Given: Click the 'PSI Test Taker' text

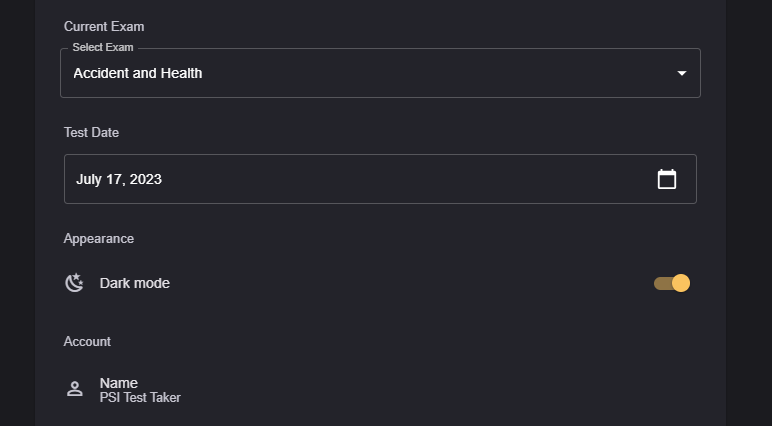Looking at the screenshot, I should click(140, 398).
